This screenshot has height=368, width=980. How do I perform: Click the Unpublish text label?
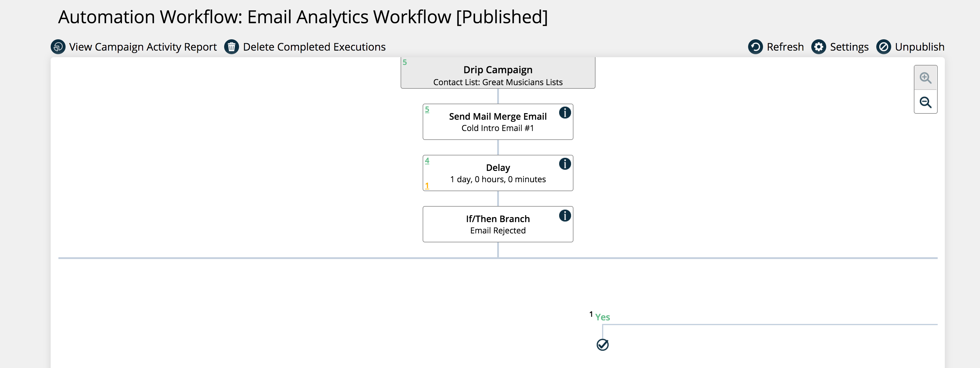[x=919, y=47]
